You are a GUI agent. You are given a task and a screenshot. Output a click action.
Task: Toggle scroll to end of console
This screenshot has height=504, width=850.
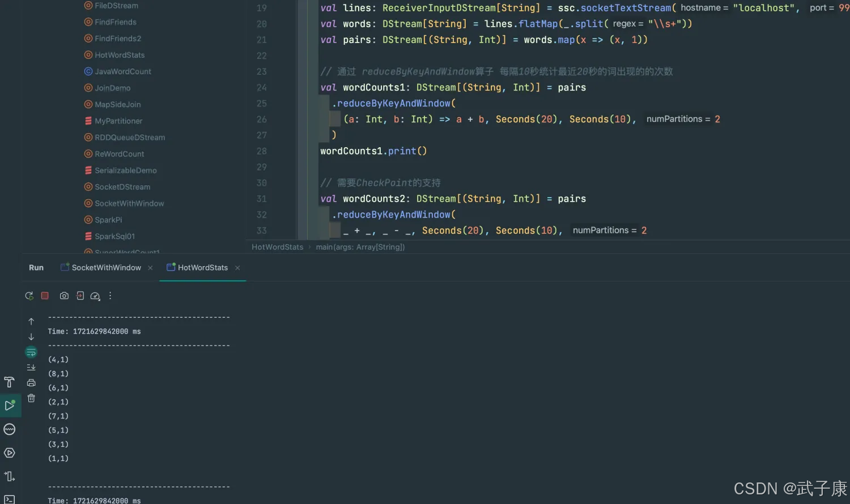(31, 368)
